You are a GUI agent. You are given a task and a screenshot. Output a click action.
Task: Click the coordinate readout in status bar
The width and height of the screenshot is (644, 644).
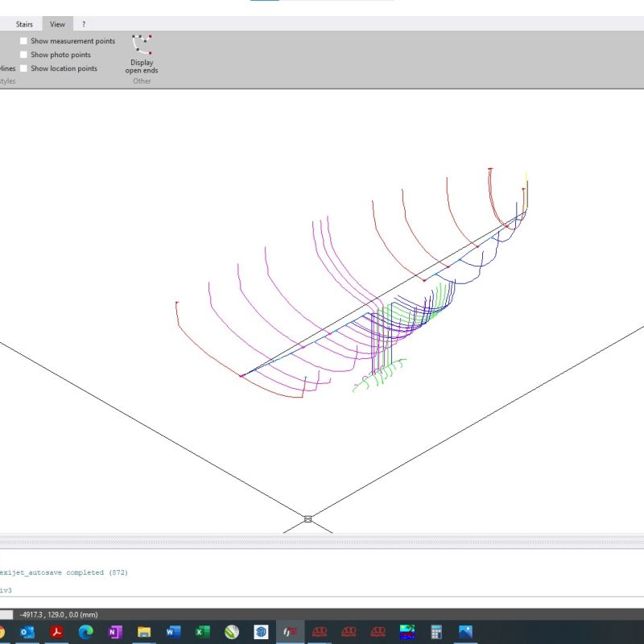(60, 614)
